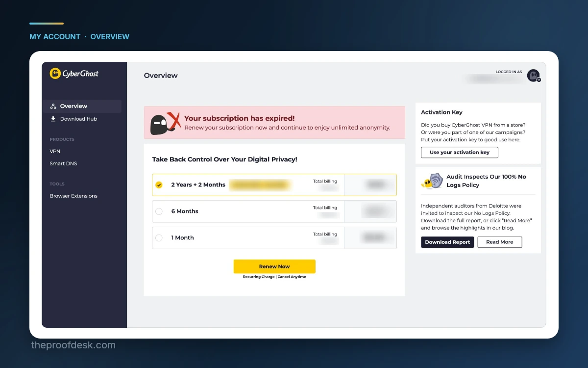Click the 'Overview' page title
The image size is (588, 368).
point(161,76)
